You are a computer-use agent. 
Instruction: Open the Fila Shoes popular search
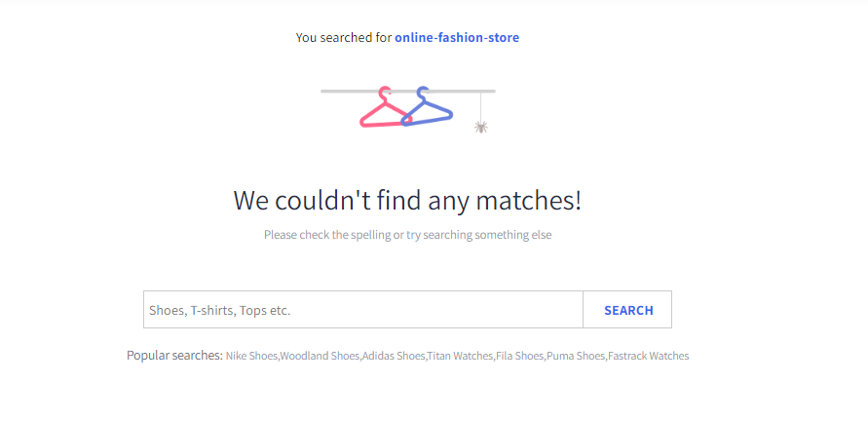(x=519, y=357)
